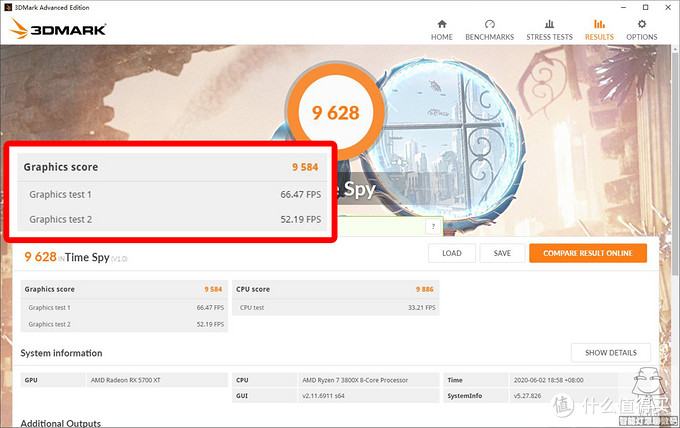Click the Additional Outputs heading
This screenshot has width=680, height=428.
click(60, 423)
